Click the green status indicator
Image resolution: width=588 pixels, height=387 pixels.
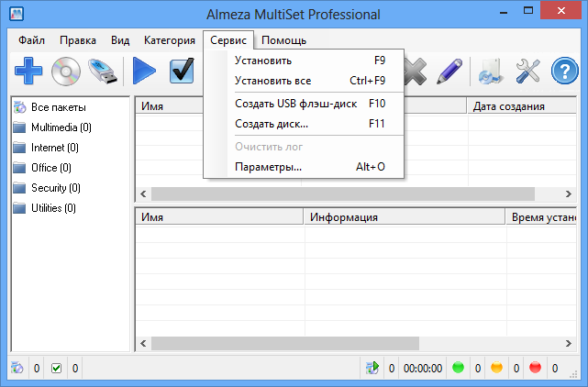point(458,368)
